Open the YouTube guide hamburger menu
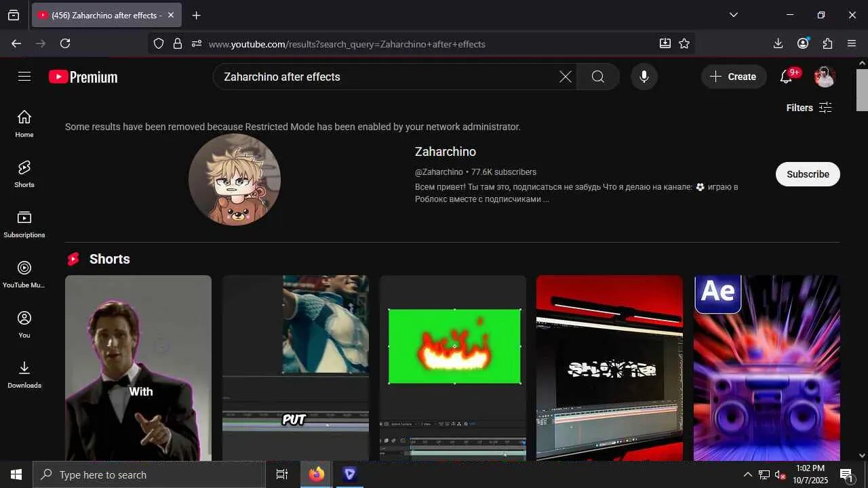This screenshot has height=488, width=868. (x=24, y=77)
